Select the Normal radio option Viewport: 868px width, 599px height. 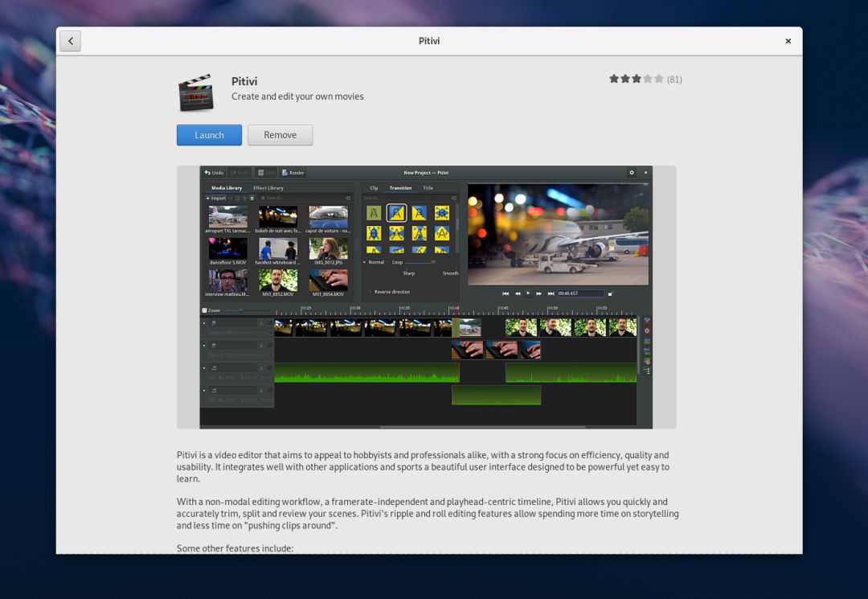[365, 262]
